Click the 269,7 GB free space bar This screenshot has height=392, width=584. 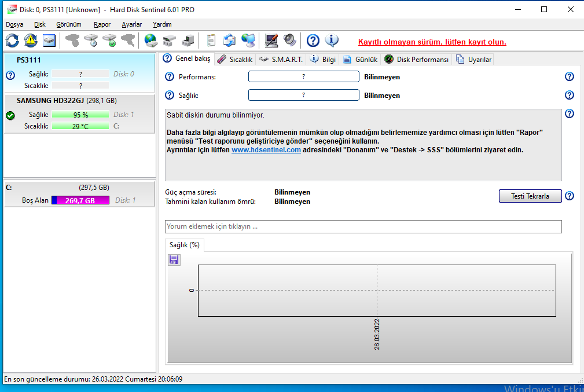tap(80, 200)
